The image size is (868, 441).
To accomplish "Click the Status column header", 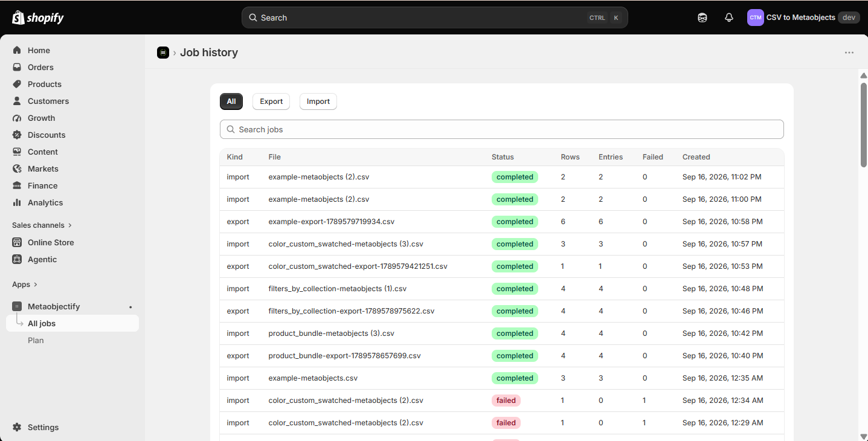I will 503,157.
